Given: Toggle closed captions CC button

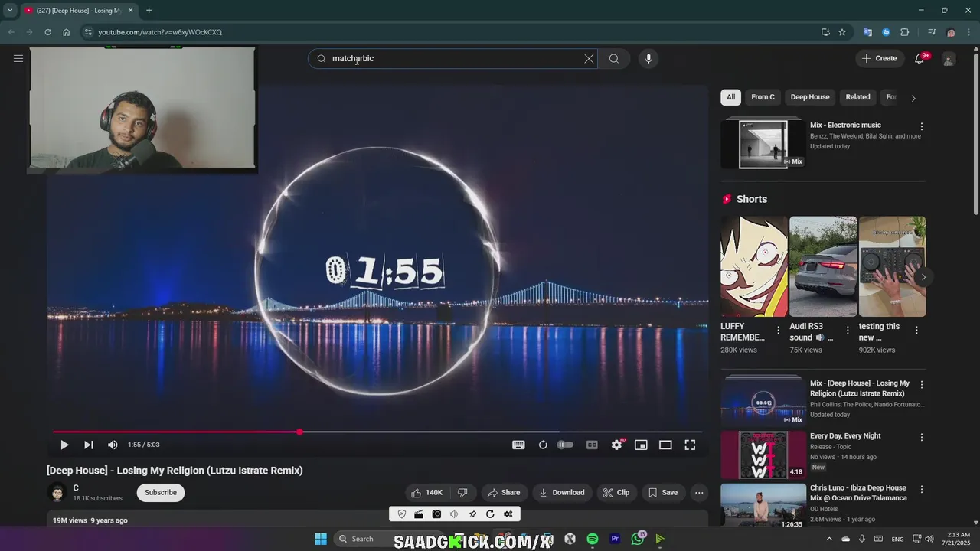Looking at the screenshot, I should (x=592, y=445).
